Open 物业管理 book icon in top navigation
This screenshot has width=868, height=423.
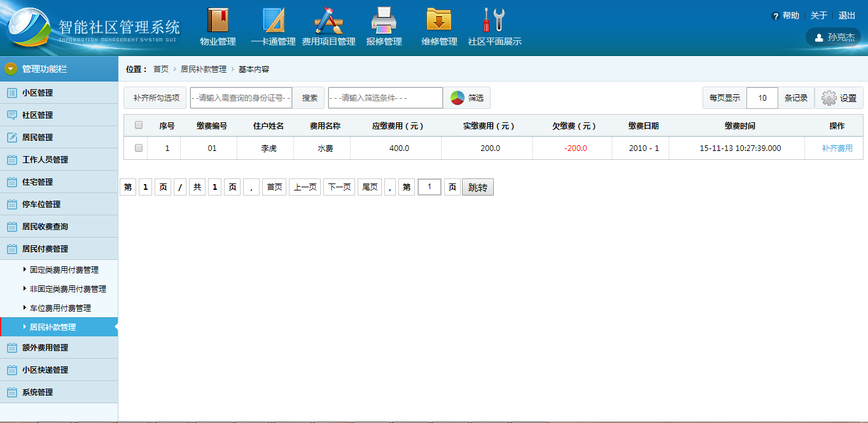click(218, 20)
